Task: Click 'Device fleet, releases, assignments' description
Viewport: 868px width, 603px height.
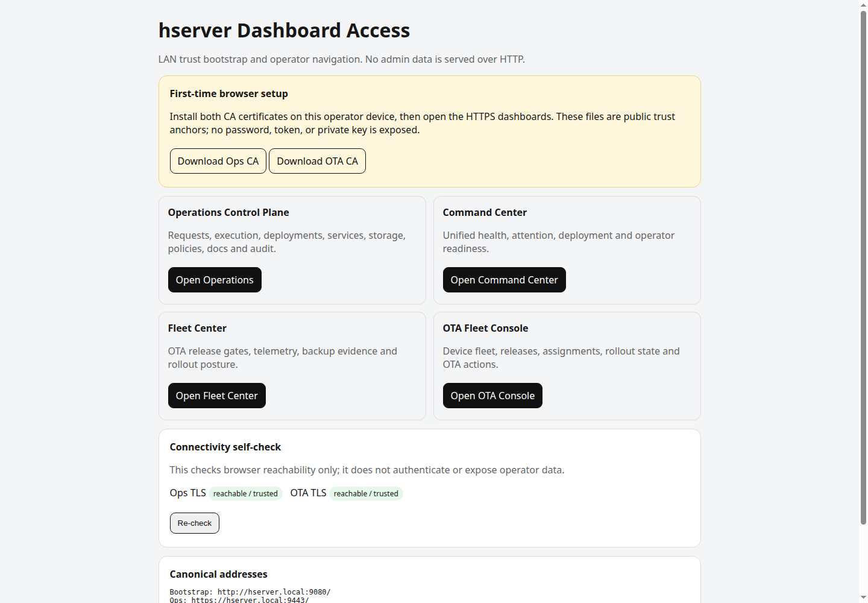Action: coord(561,358)
